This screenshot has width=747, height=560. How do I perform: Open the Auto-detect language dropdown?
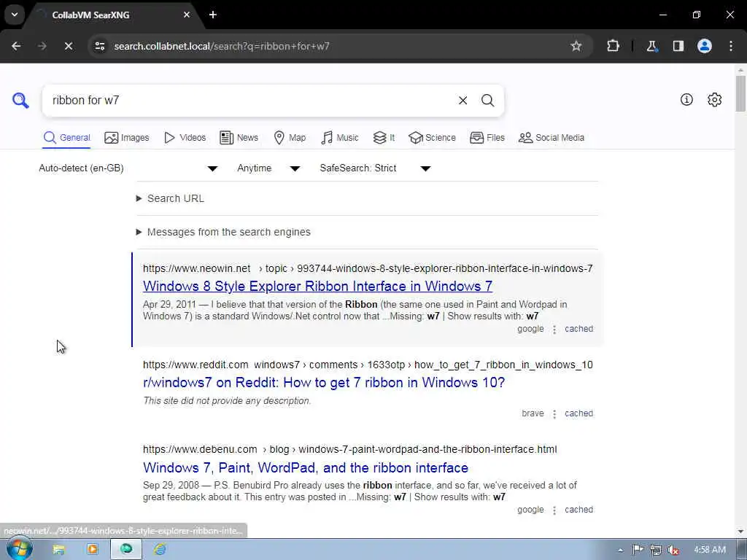[x=128, y=168]
